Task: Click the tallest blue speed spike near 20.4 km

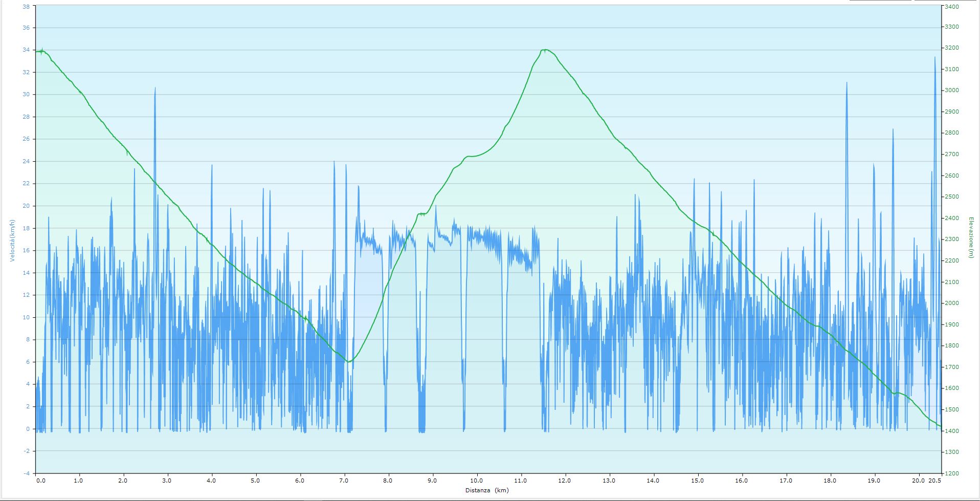Action: (x=934, y=58)
